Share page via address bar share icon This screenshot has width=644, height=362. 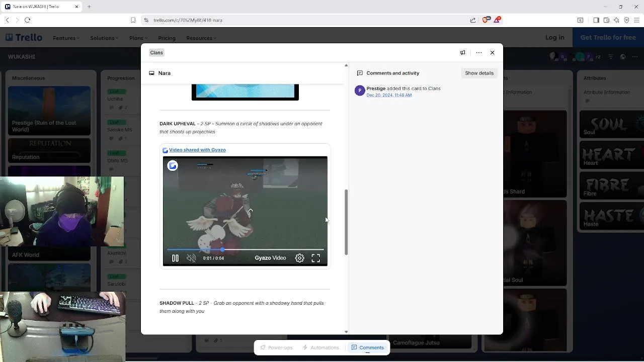click(x=473, y=20)
